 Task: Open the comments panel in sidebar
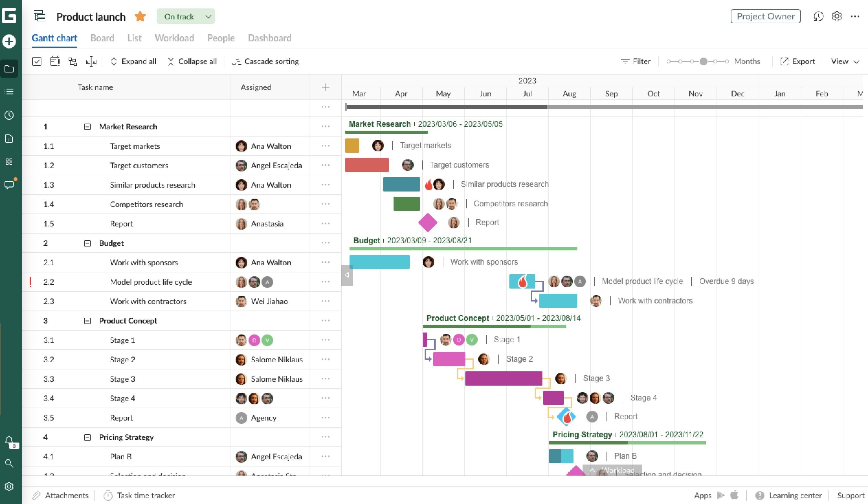coord(9,185)
